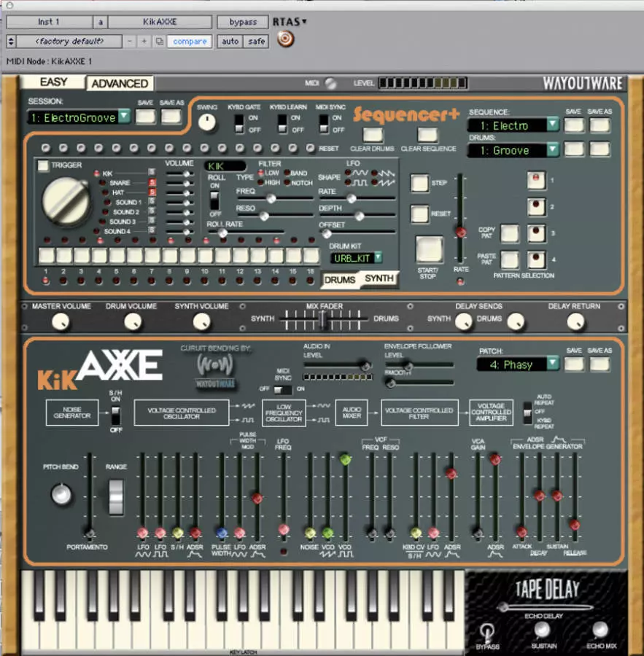This screenshot has width=644, height=656.
Task: Select pattern 1 button
Action: pyautogui.click(x=536, y=180)
